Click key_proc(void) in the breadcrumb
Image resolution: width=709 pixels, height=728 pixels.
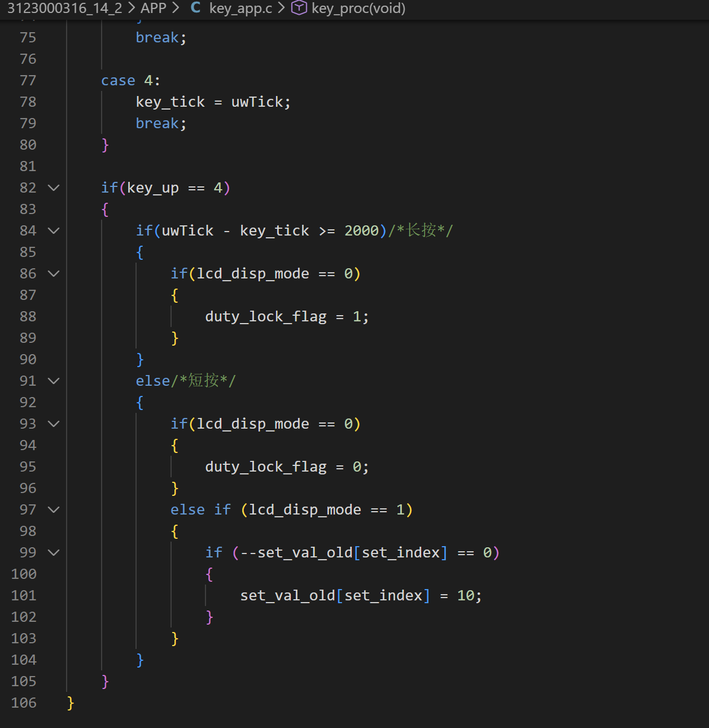click(x=358, y=8)
